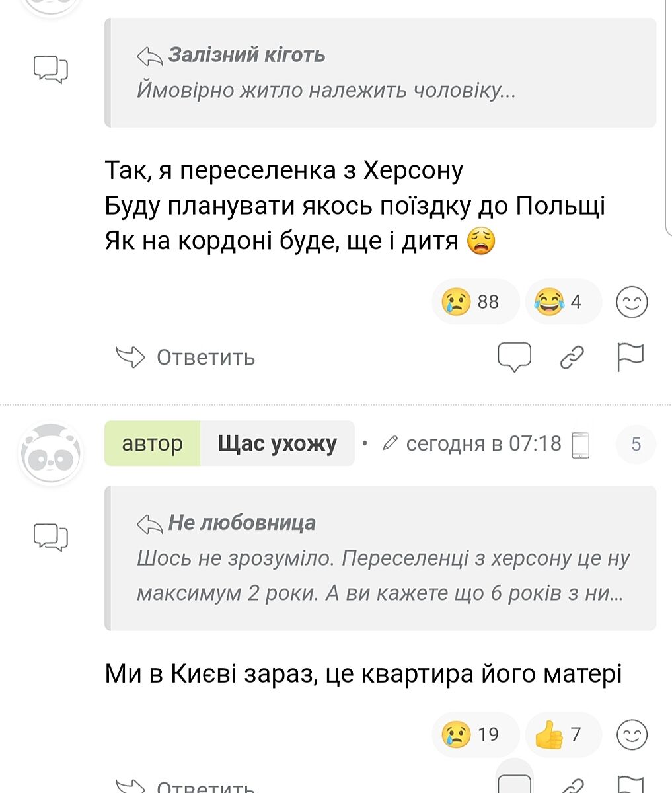The width and height of the screenshot is (672, 793).
Task: Report first comment with flag icon
Action: pos(630,358)
